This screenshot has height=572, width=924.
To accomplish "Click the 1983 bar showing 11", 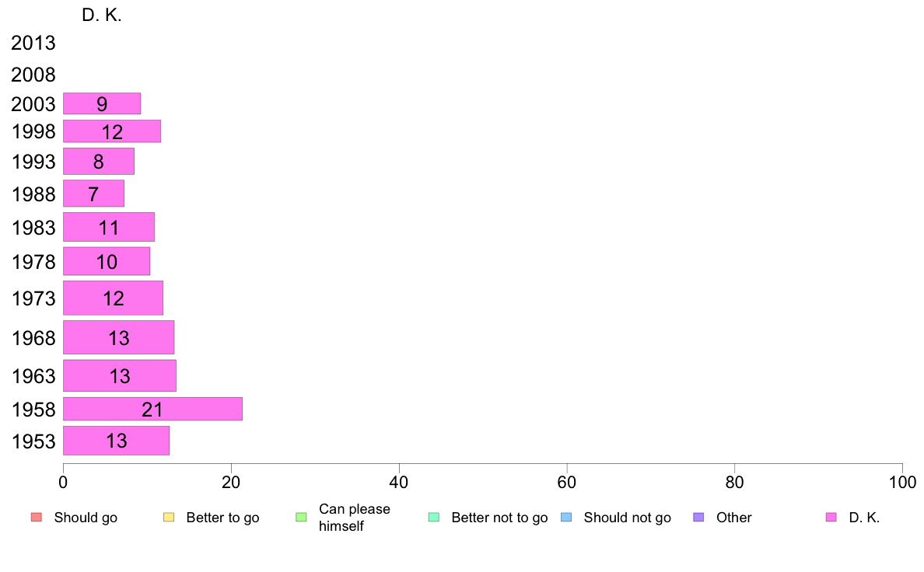I will tap(109, 227).
